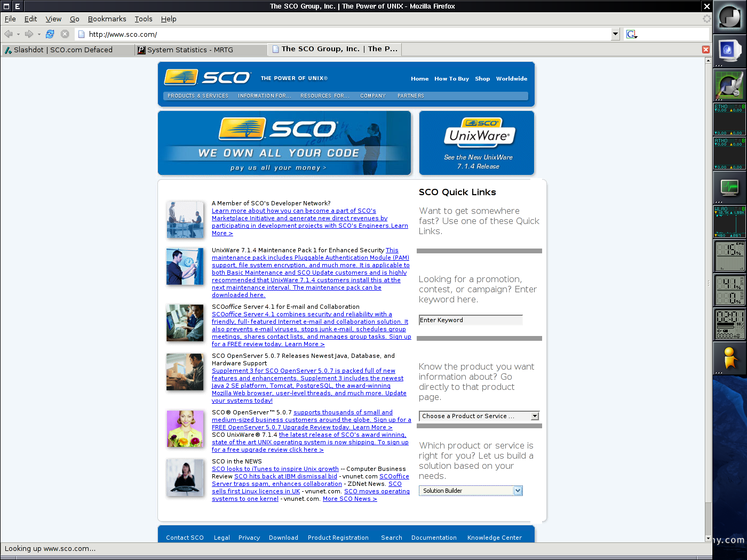Click Search footer link
747x560 pixels.
[x=392, y=538]
